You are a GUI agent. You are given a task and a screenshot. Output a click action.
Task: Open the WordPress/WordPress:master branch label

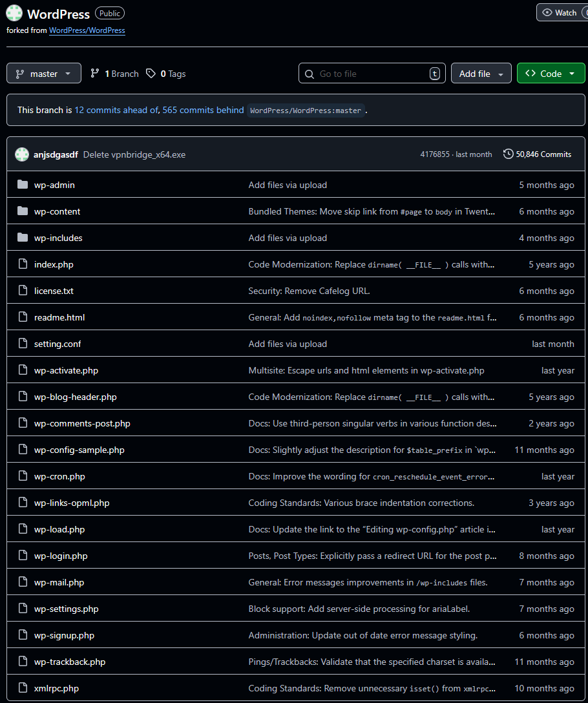(x=306, y=110)
